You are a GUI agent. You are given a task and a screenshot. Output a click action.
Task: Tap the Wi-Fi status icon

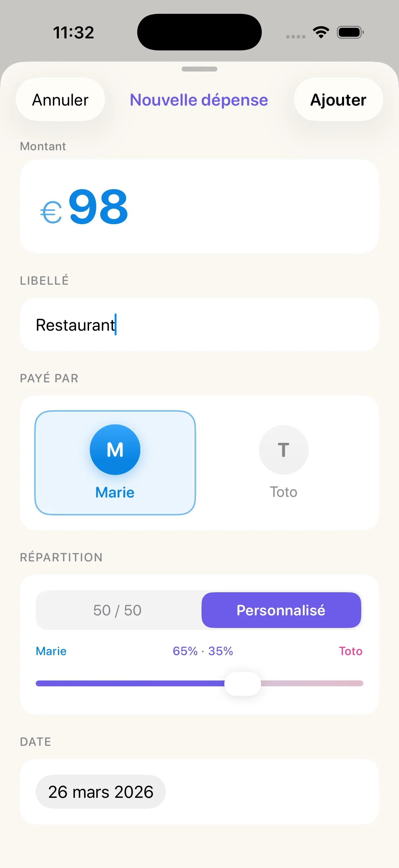tap(321, 32)
